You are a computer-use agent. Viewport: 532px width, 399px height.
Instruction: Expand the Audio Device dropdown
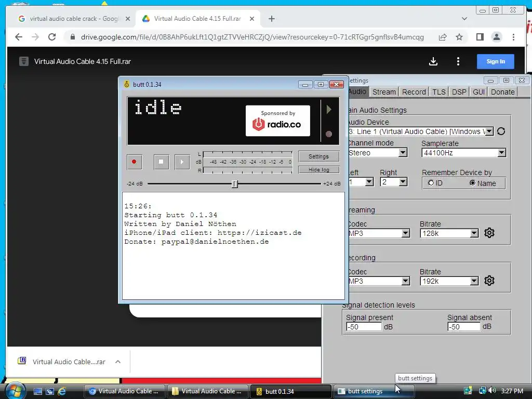489,131
